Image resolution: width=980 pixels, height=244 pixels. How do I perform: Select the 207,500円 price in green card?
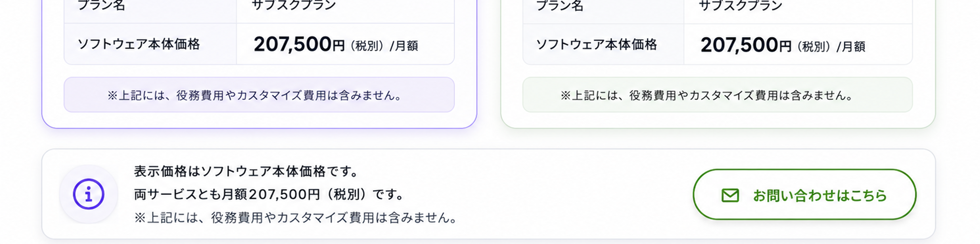tap(746, 45)
